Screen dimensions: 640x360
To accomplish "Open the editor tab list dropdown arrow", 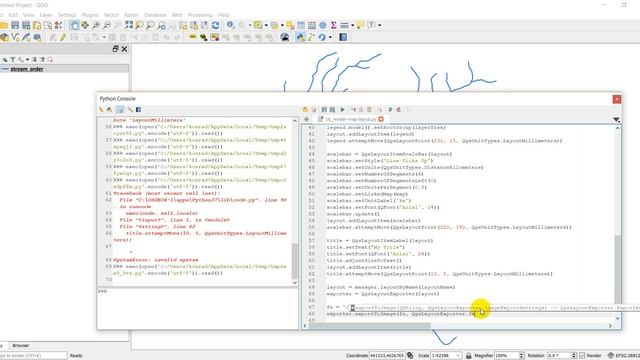I will [x=616, y=120].
